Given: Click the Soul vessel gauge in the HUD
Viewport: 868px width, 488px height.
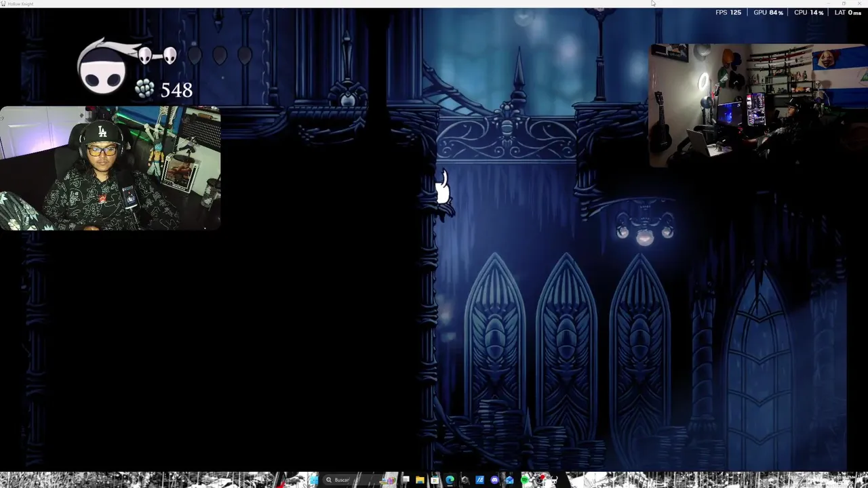Looking at the screenshot, I should (103, 70).
